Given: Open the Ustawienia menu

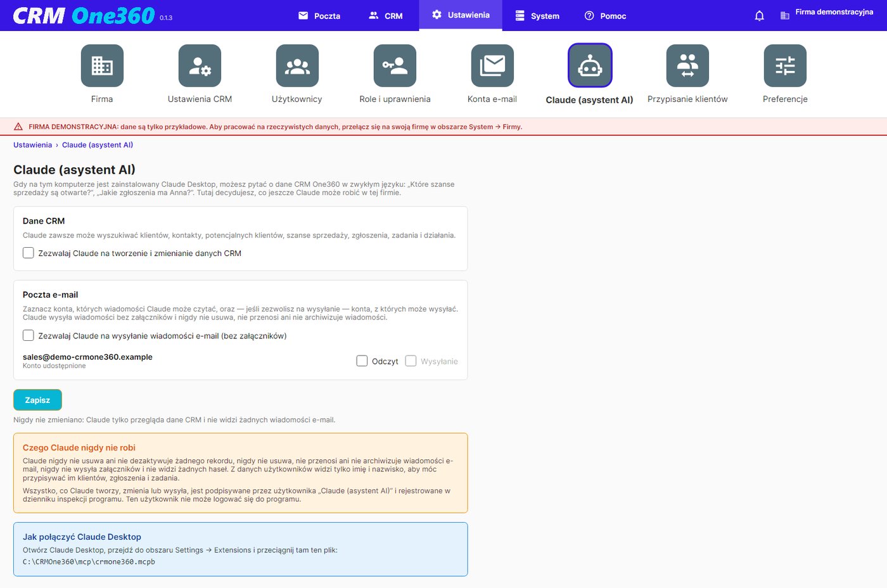Looking at the screenshot, I should (x=461, y=15).
